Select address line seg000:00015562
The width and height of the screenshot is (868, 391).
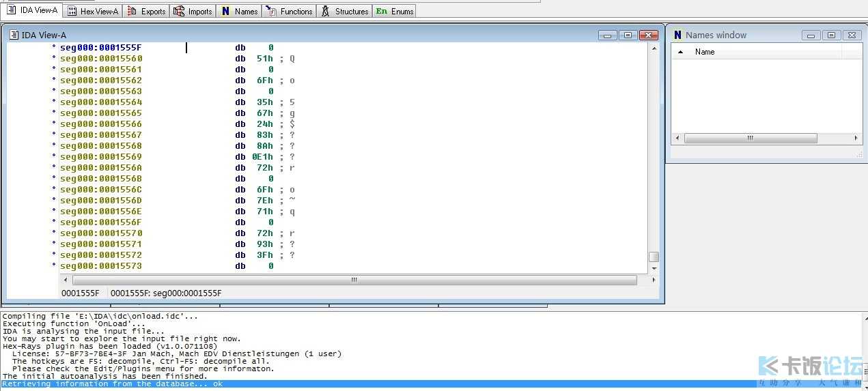[x=101, y=81]
